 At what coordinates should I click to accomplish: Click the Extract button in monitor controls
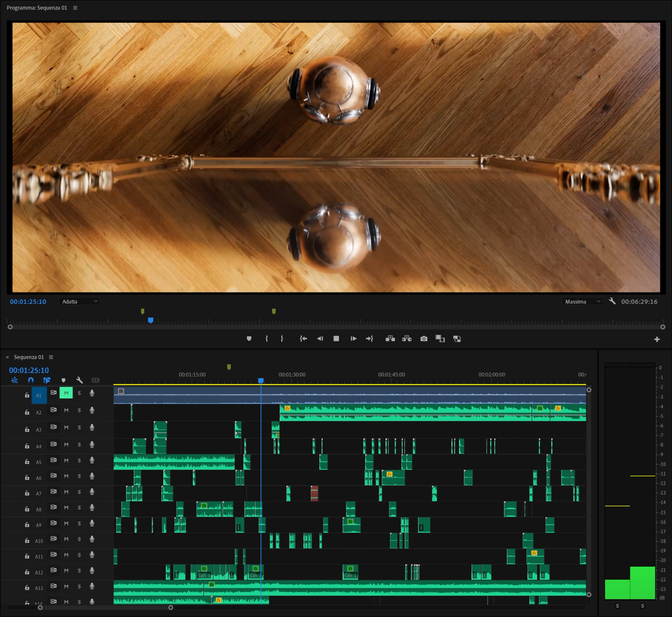[407, 339]
